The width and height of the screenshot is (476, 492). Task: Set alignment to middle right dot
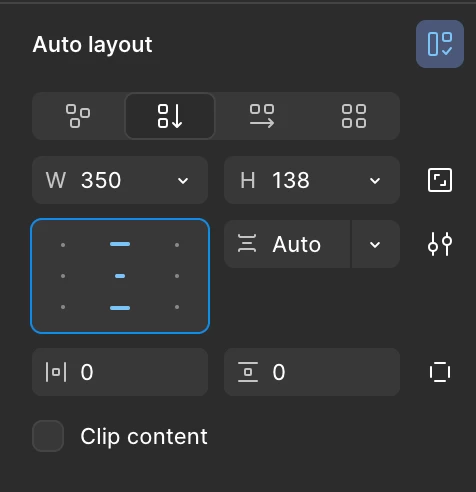coord(177,276)
